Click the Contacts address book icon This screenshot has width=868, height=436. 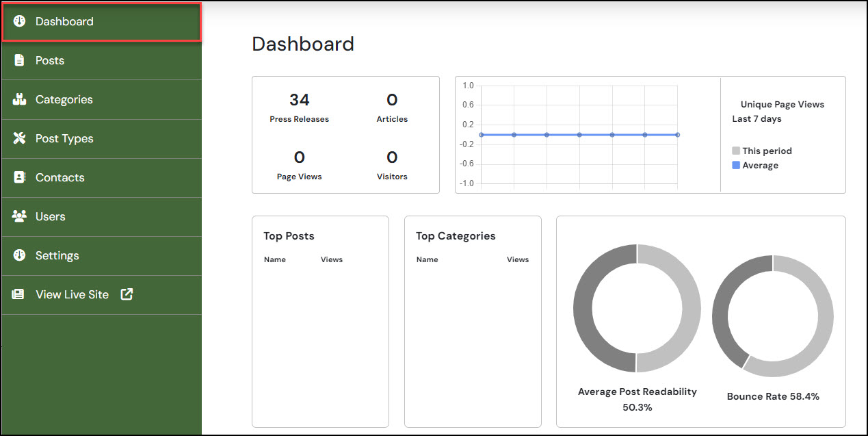tap(19, 177)
